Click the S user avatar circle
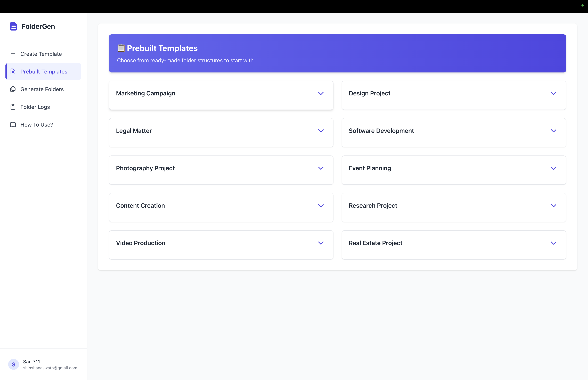 [x=14, y=365]
